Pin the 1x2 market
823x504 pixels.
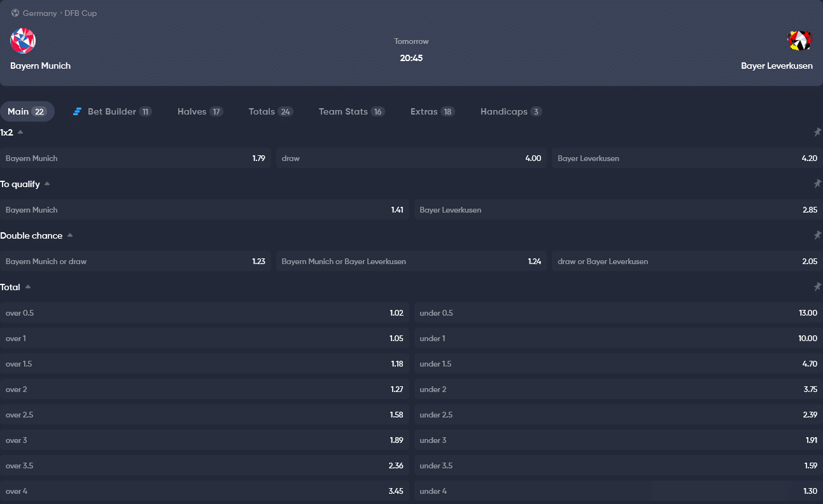tap(817, 132)
